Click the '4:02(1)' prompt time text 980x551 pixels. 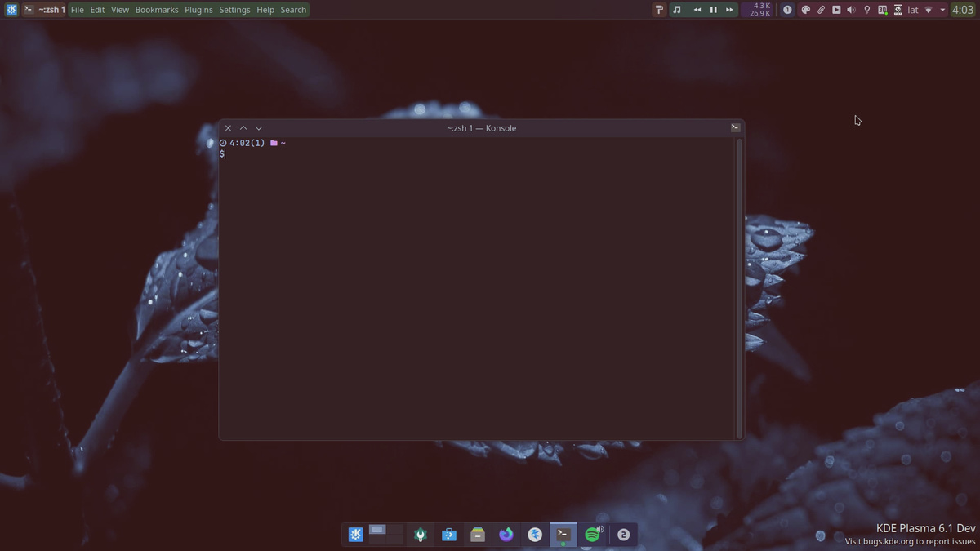pyautogui.click(x=247, y=143)
